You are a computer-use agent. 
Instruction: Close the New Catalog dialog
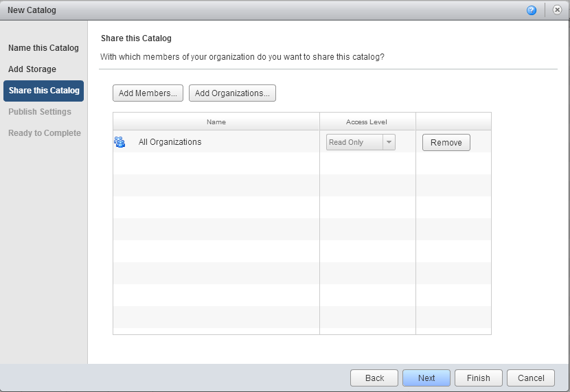[557, 10]
